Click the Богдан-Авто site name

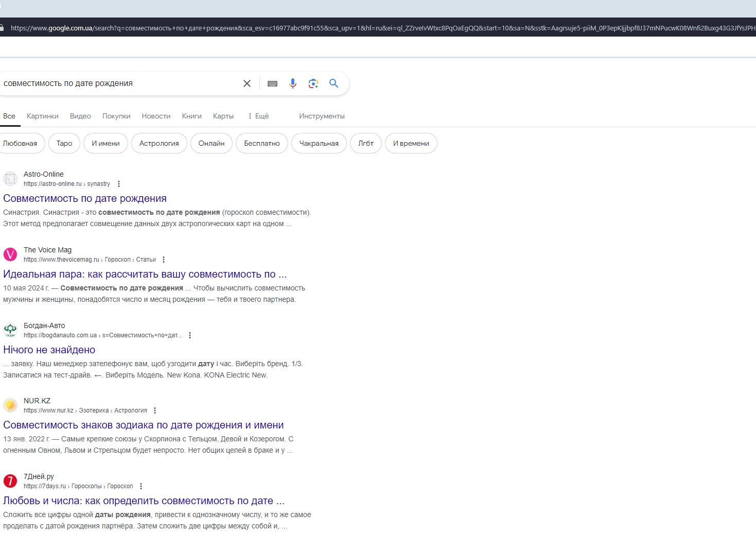coord(44,325)
